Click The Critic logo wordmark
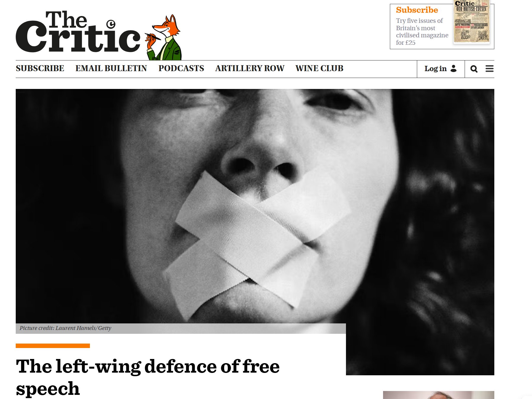This screenshot has width=532, height=399. [x=78, y=32]
